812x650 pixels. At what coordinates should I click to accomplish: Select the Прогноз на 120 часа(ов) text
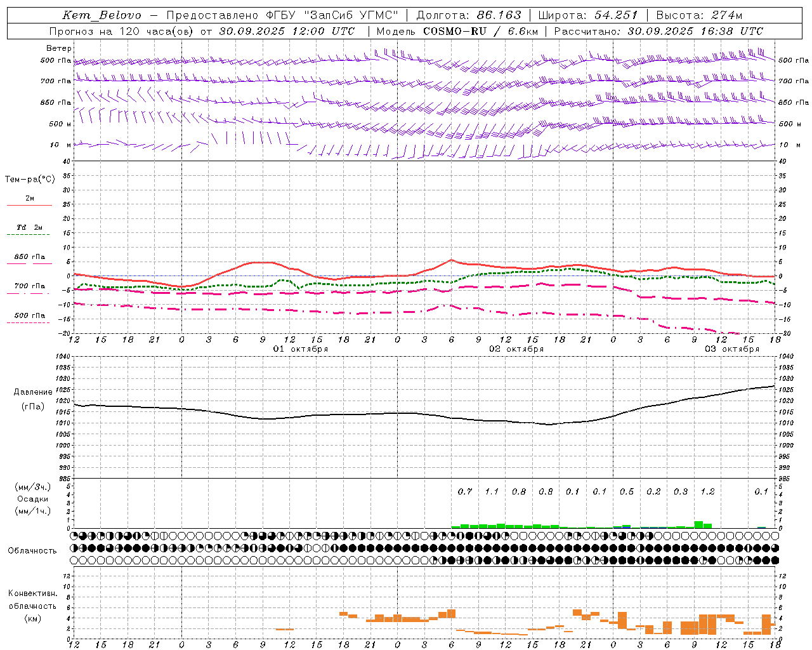(x=122, y=31)
